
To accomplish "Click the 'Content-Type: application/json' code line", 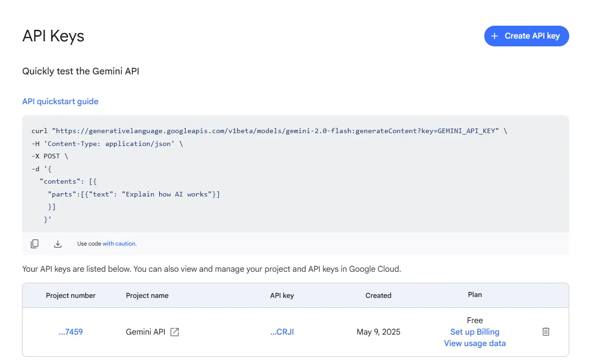I will [x=107, y=144].
